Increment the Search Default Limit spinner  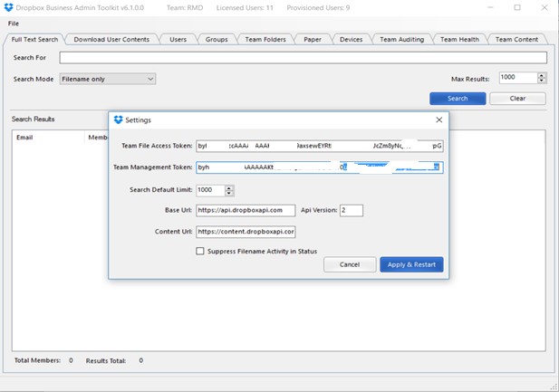pyautogui.click(x=229, y=187)
